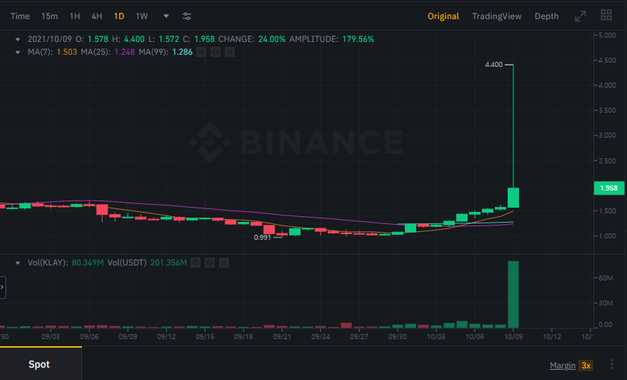
Task: Click the MA(7) value 1.503
Action: 67,52
